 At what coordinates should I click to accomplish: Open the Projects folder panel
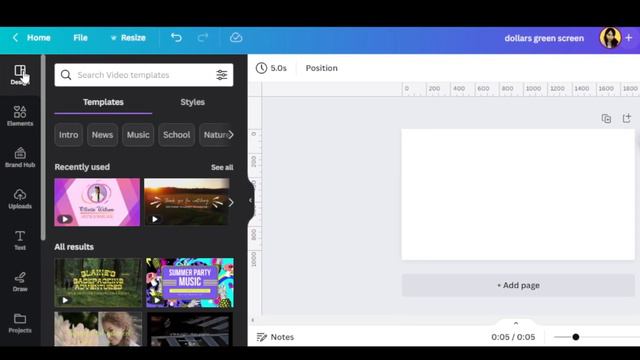pyautogui.click(x=20, y=323)
